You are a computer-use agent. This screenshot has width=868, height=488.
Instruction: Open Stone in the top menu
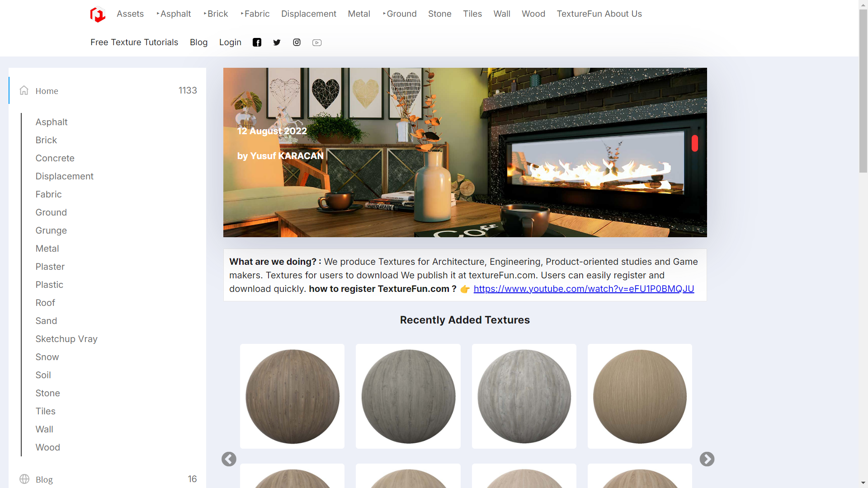click(440, 14)
